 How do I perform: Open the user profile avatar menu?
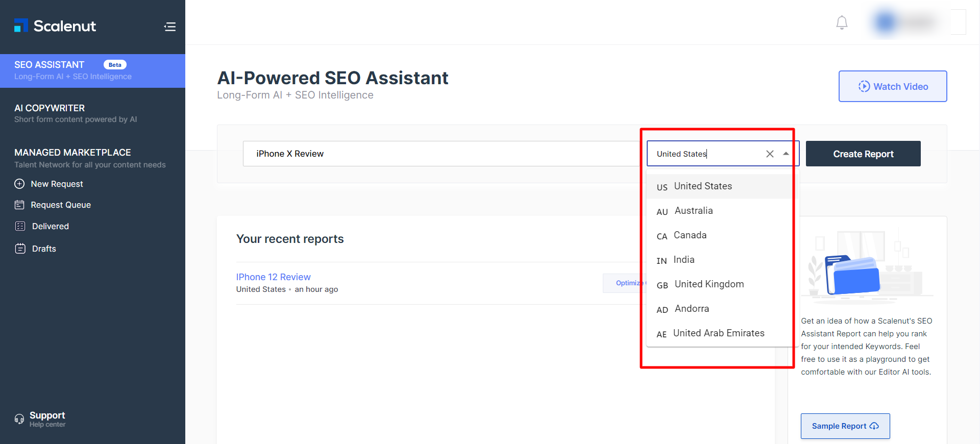906,22
